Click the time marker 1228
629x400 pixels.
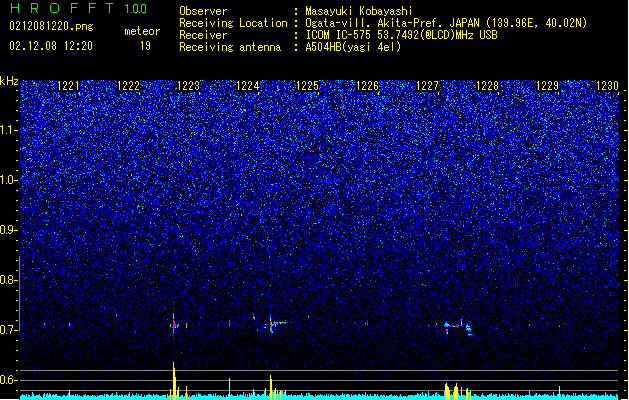487,86
